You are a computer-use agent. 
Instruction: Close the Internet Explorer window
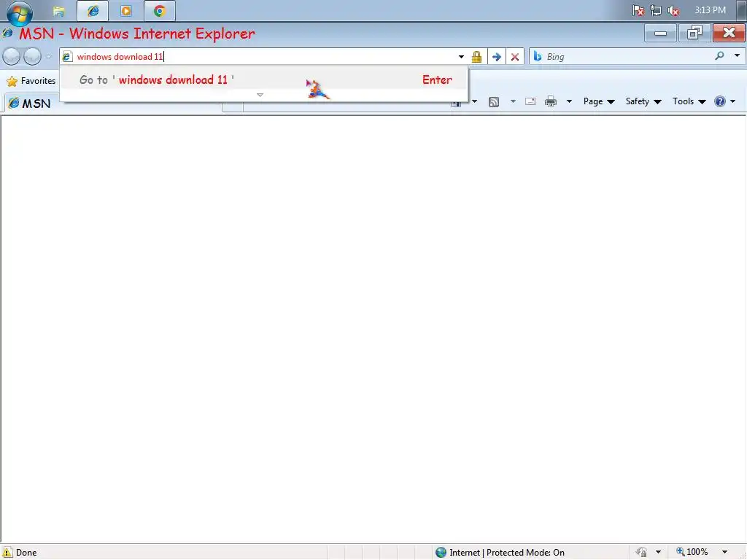[729, 33]
